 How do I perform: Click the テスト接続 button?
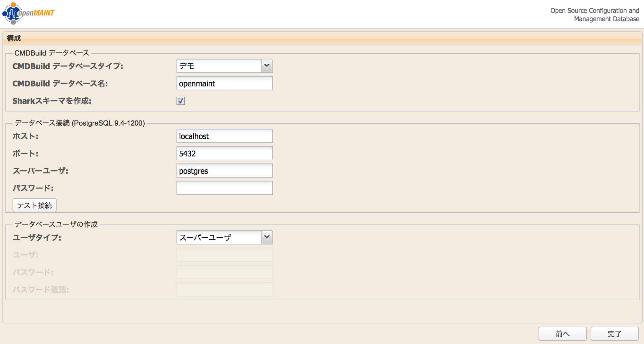tap(34, 205)
